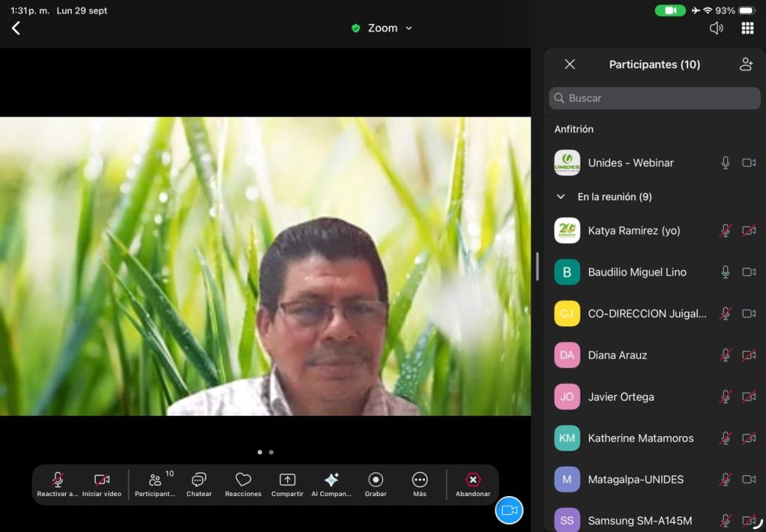Expand the Zoom meeting title dropdown
The height and width of the screenshot is (532, 766).
click(x=408, y=28)
